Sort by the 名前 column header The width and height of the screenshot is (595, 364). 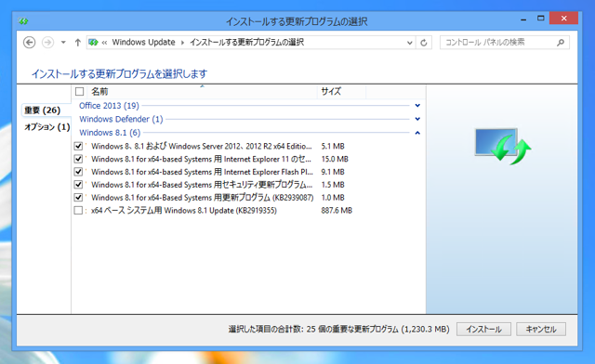(x=203, y=91)
